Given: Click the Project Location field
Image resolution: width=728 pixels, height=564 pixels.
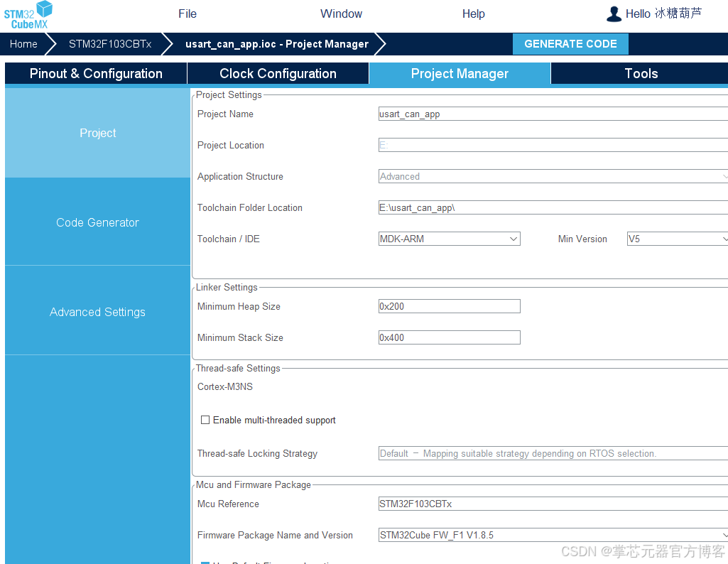Looking at the screenshot, I should (553, 146).
